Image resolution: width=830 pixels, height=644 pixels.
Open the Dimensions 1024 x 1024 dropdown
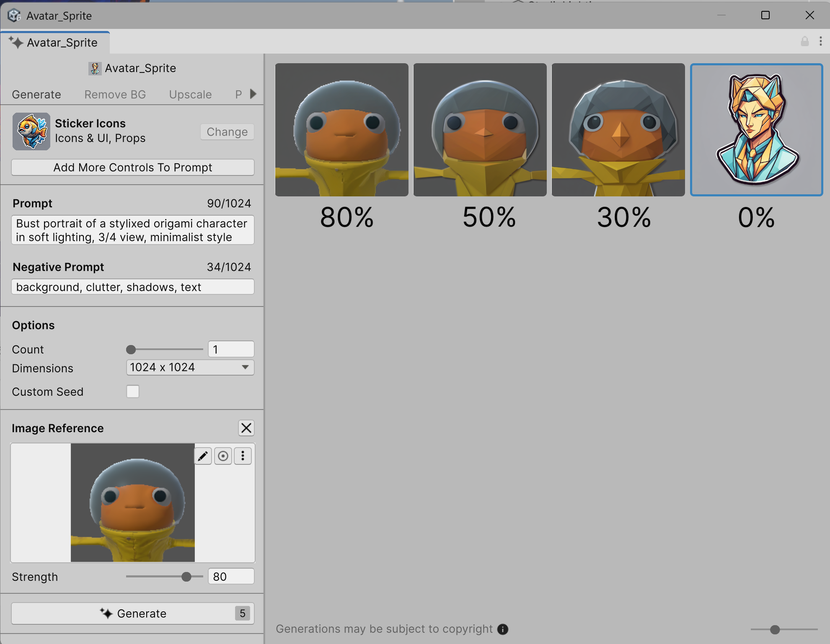[x=190, y=368]
